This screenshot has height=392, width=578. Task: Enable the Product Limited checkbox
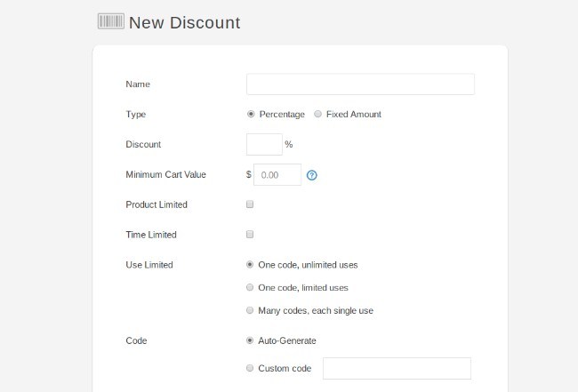[x=250, y=204]
